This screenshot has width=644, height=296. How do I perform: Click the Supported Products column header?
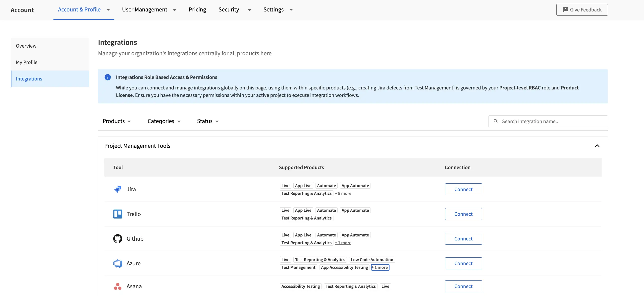pyautogui.click(x=301, y=167)
